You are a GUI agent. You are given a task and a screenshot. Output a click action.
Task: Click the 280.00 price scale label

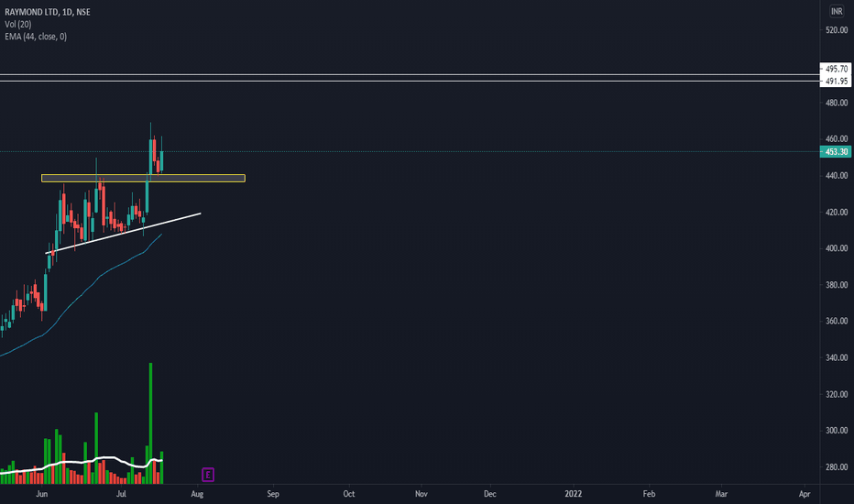coord(837,467)
